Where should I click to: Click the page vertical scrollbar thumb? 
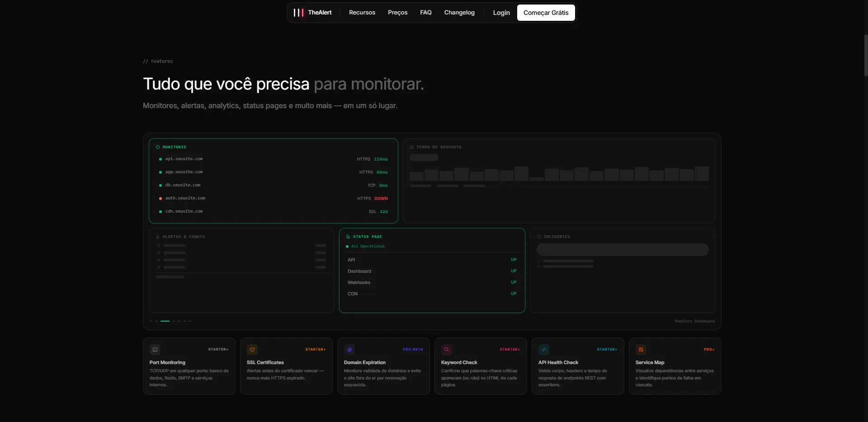pyautogui.click(x=866, y=55)
